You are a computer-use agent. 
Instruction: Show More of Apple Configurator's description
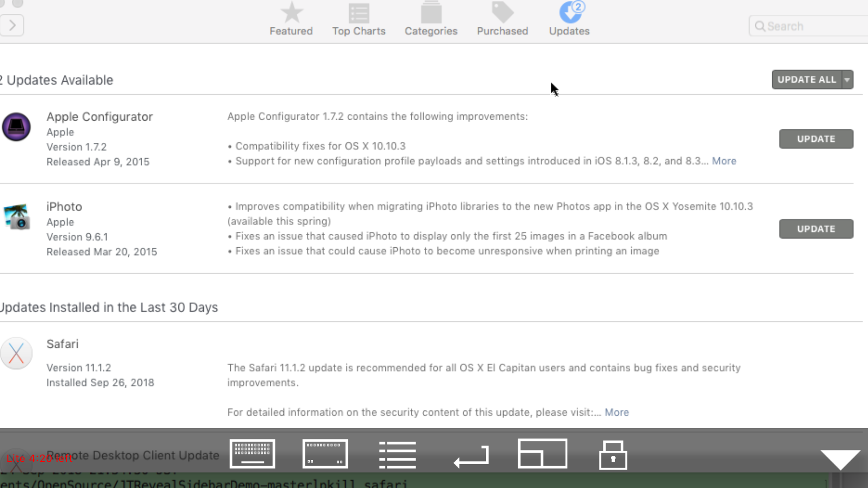click(724, 161)
